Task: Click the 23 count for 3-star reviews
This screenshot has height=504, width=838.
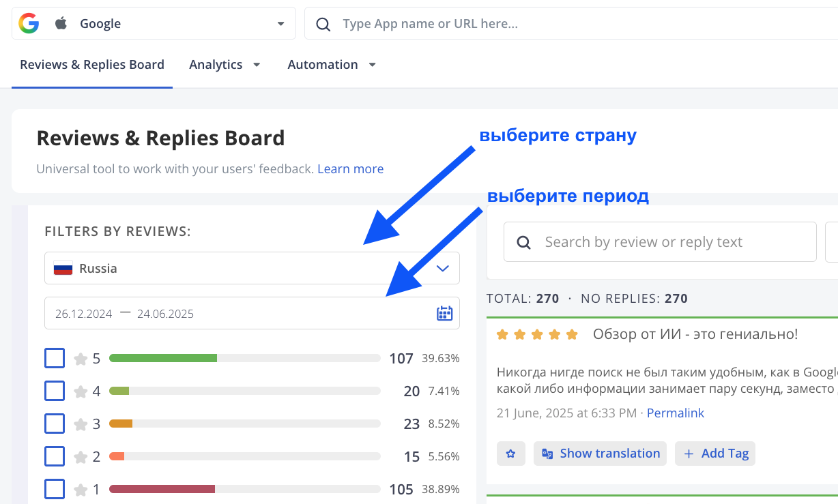Action: point(411,424)
